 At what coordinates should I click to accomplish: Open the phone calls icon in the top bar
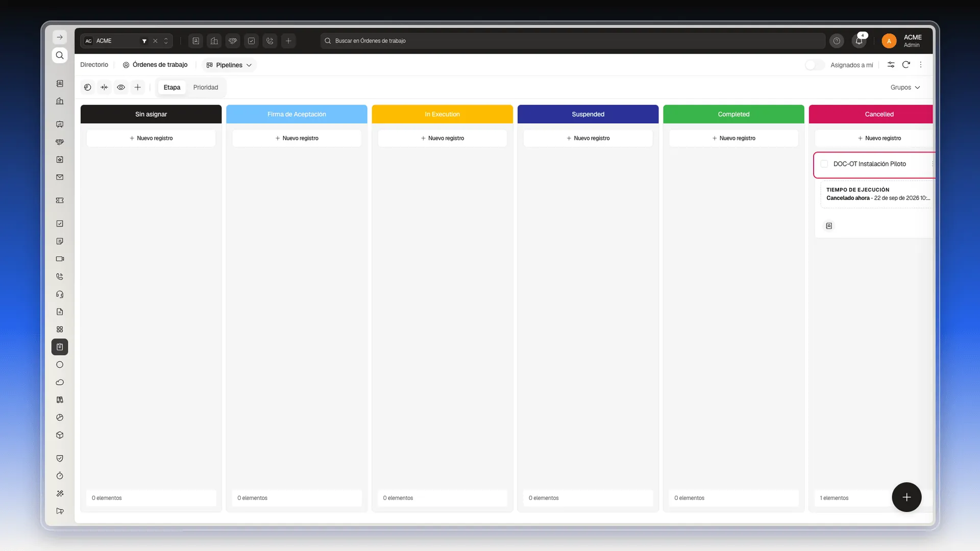coord(270,41)
